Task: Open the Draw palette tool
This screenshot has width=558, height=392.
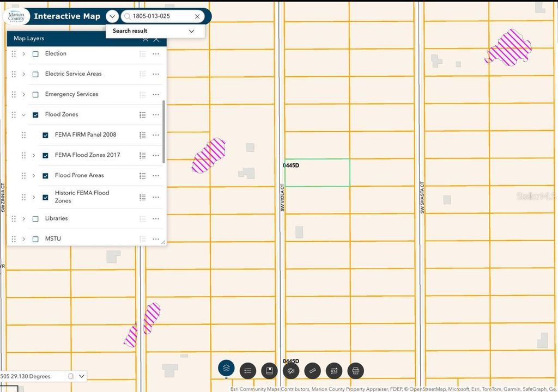Action: (290, 371)
